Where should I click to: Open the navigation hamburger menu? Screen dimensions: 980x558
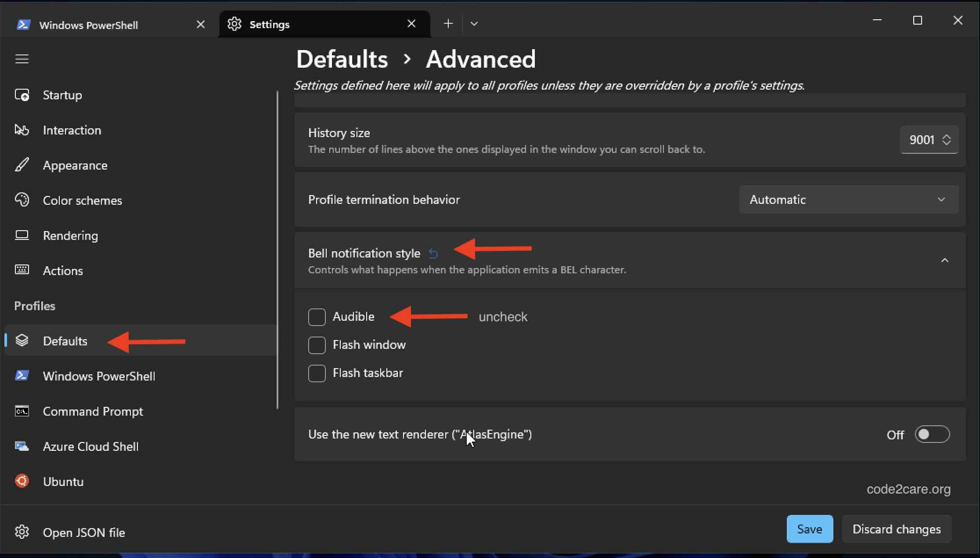[x=22, y=58]
